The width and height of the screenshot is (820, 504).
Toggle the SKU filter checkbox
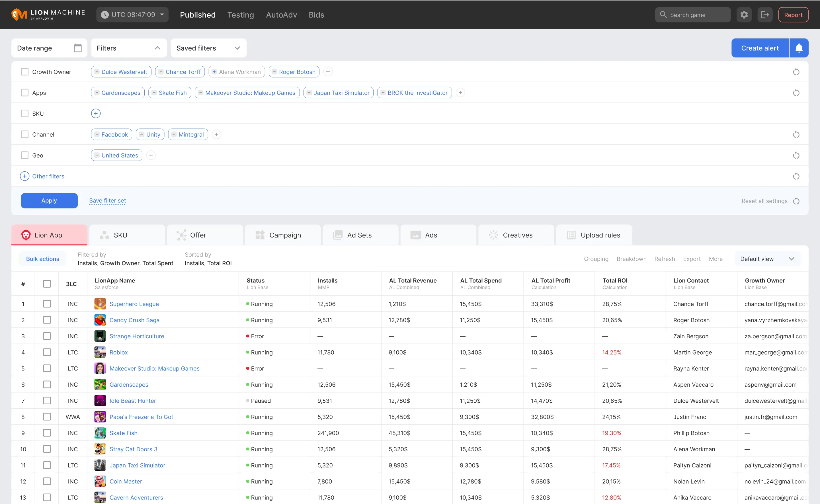click(25, 113)
